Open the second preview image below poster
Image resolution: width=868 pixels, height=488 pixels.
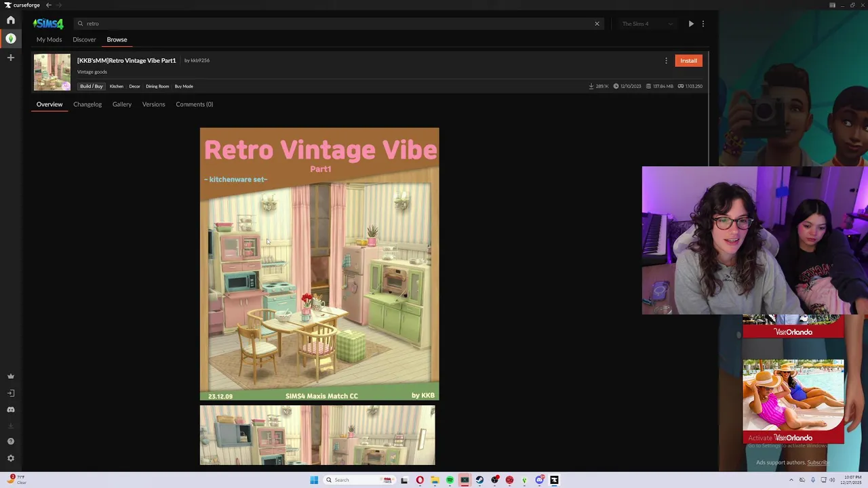(317, 435)
